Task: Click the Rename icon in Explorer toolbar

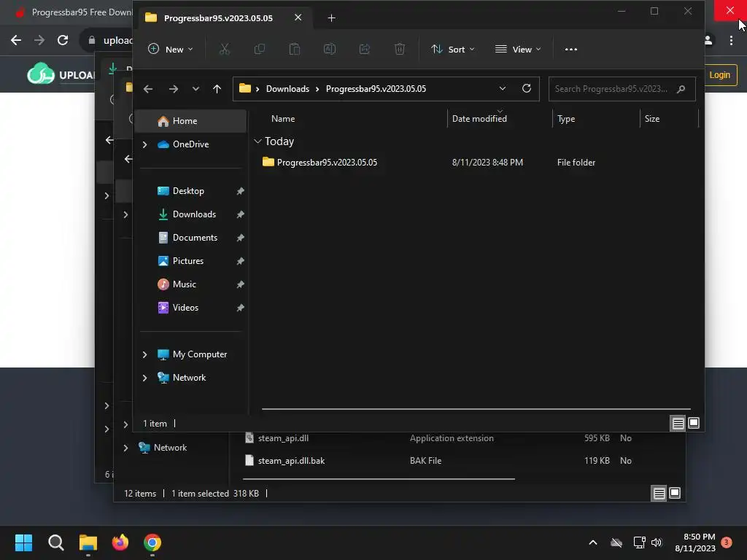Action: 330,49
